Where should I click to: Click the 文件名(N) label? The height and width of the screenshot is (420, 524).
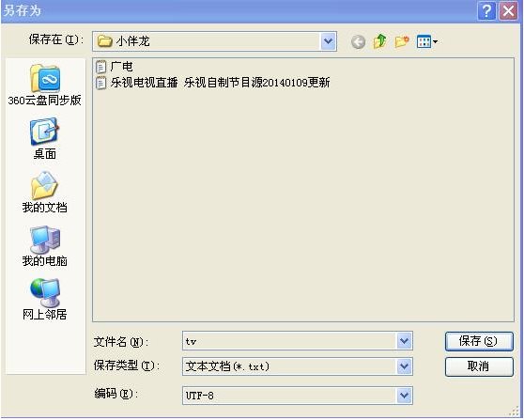120,342
